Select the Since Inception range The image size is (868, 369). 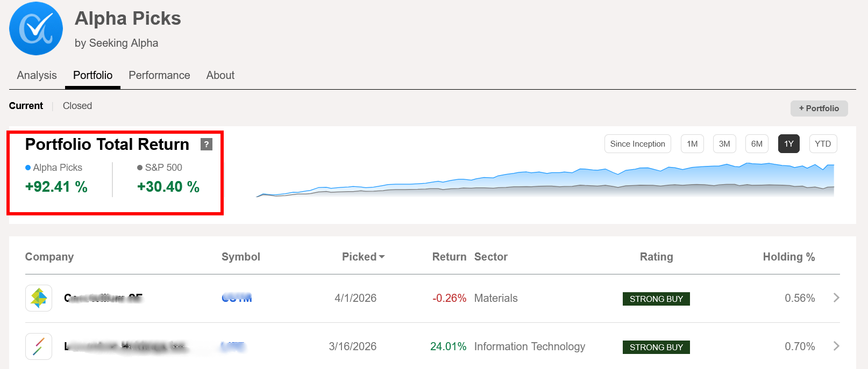pyautogui.click(x=638, y=144)
